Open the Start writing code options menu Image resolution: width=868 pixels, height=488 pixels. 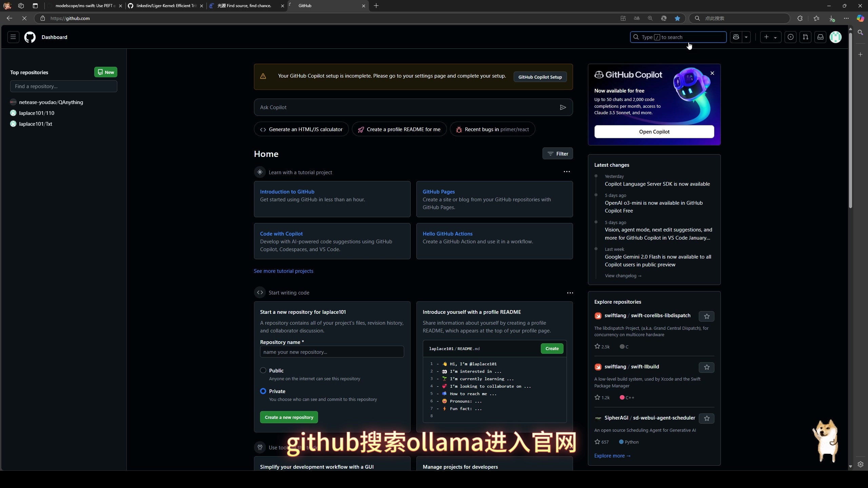(x=570, y=293)
